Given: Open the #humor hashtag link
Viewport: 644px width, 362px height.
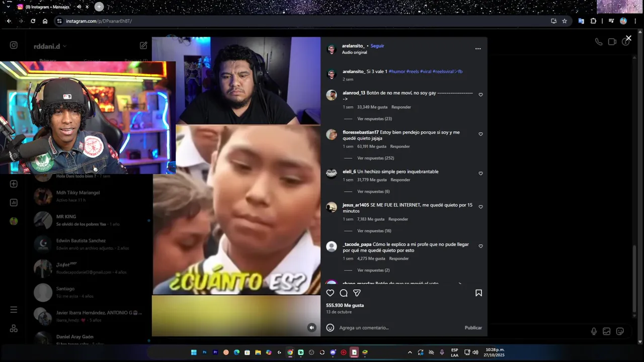Looking at the screenshot, I should 396,71.
